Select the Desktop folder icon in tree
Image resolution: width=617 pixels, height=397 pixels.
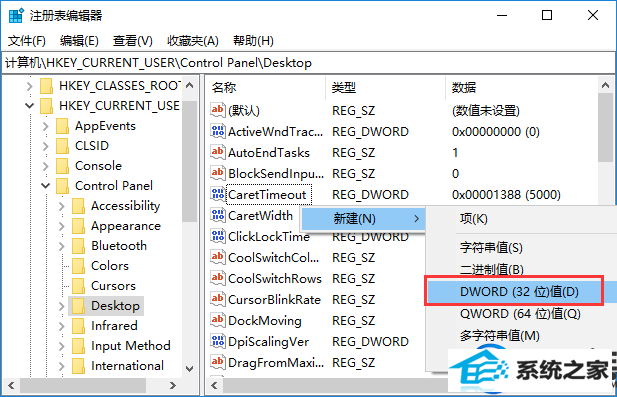(78, 306)
